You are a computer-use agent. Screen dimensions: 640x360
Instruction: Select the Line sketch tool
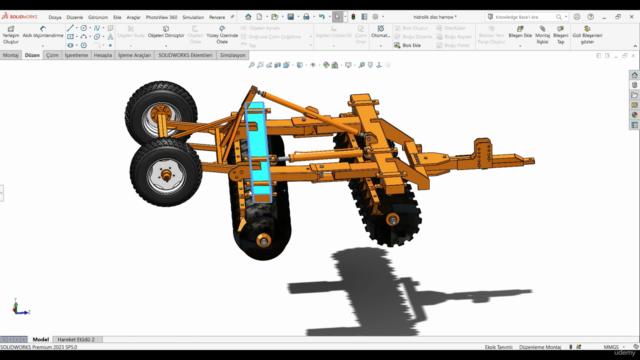(70, 28)
